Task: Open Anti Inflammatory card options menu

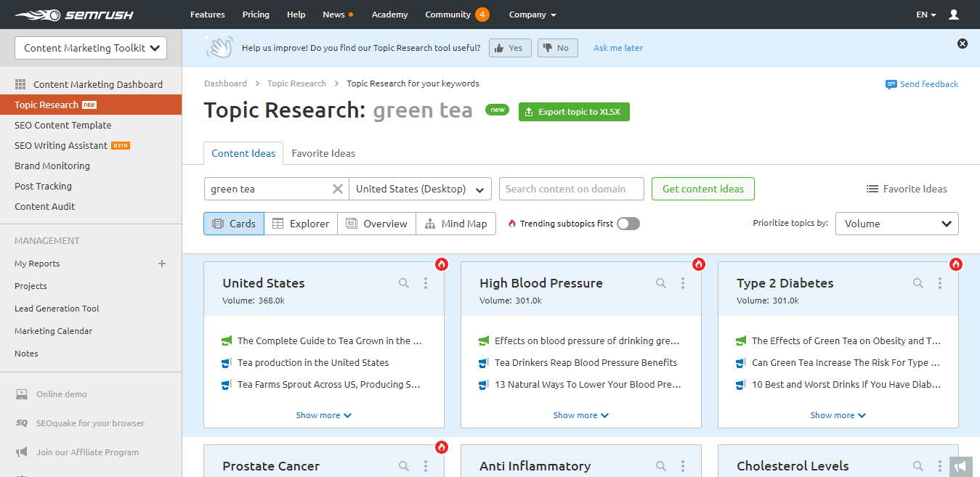Action: (x=683, y=466)
